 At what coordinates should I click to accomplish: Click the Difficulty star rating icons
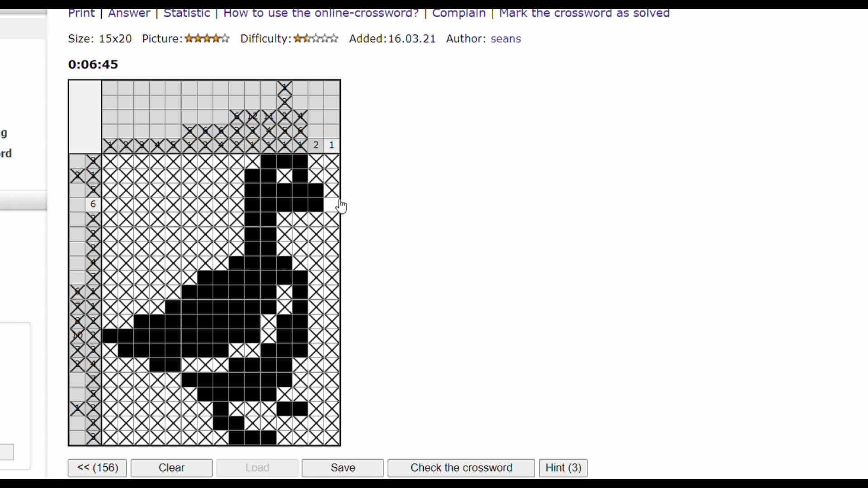click(x=316, y=39)
